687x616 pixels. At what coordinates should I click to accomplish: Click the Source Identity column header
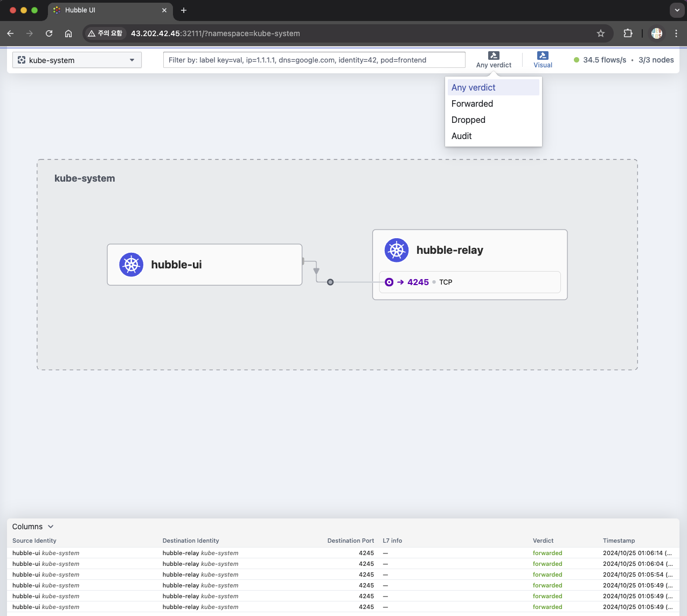34,541
